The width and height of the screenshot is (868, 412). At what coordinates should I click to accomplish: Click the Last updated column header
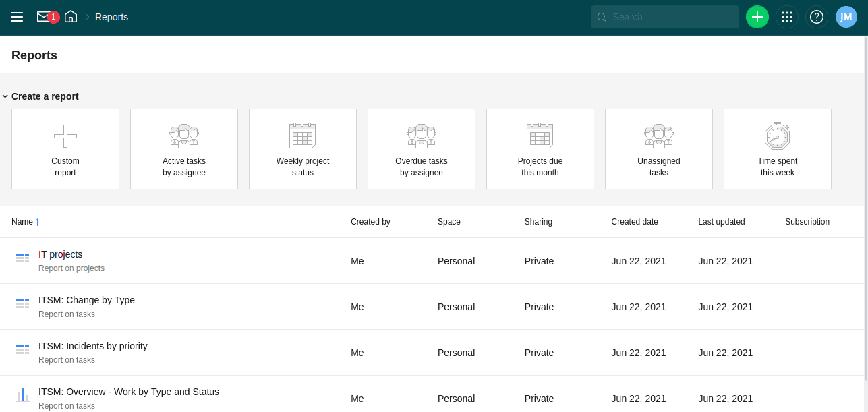tap(721, 222)
